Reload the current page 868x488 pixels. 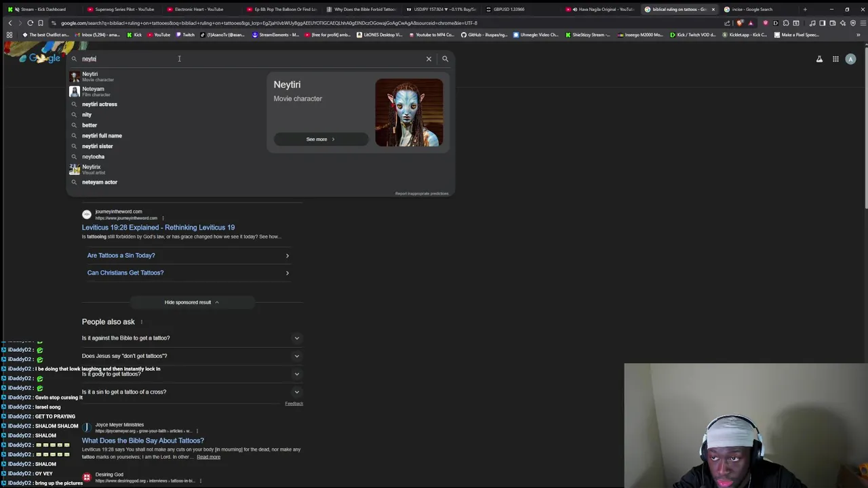tap(30, 23)
